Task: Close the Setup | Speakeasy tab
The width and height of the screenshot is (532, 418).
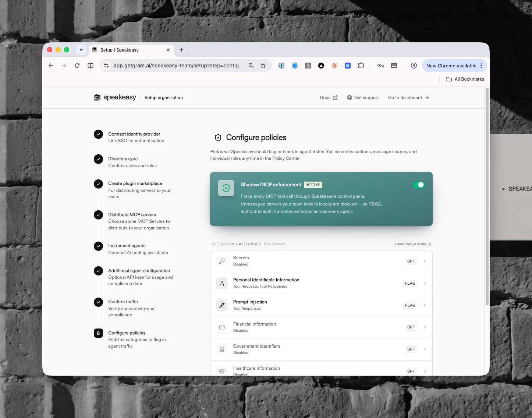Action: point(168,50)
